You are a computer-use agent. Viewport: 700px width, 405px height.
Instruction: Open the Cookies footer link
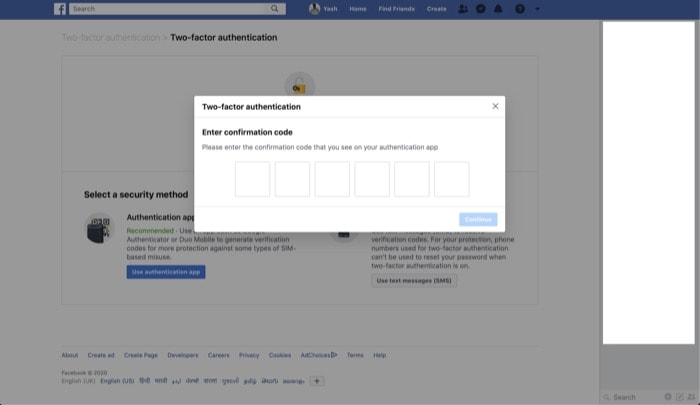pos(279,355)
